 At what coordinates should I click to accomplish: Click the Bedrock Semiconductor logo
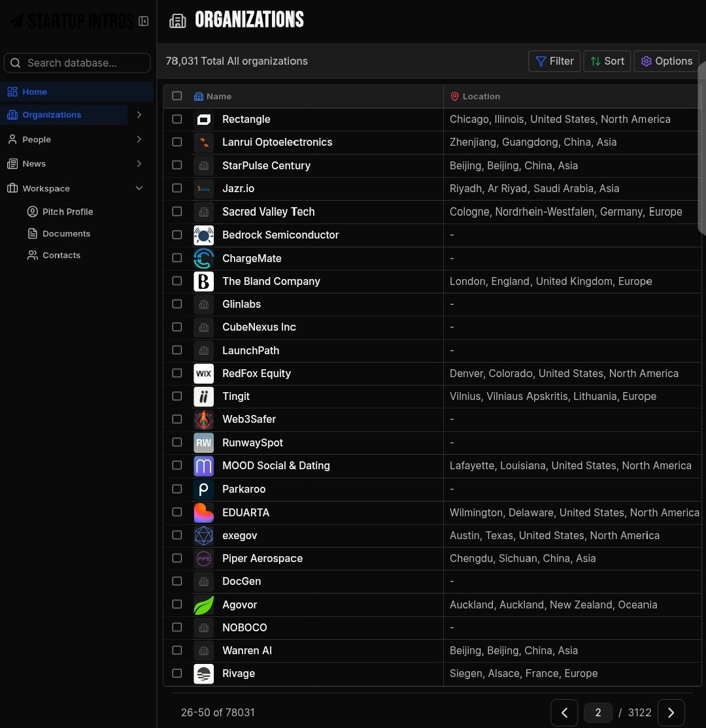(x=203, y=235)
